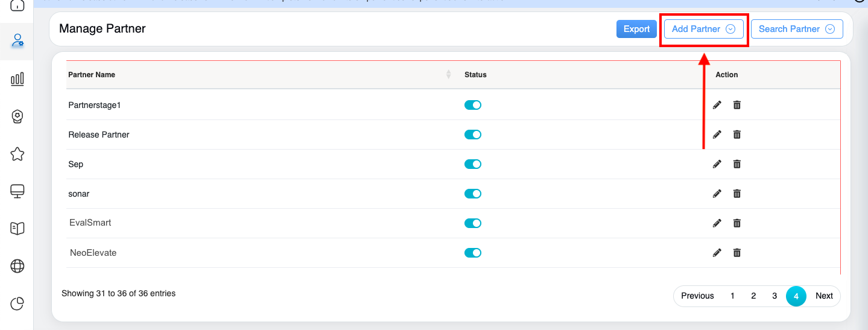Delete the Release Partner row
Image resolution: width=868 pixels, height=330 pixels.
737,135
